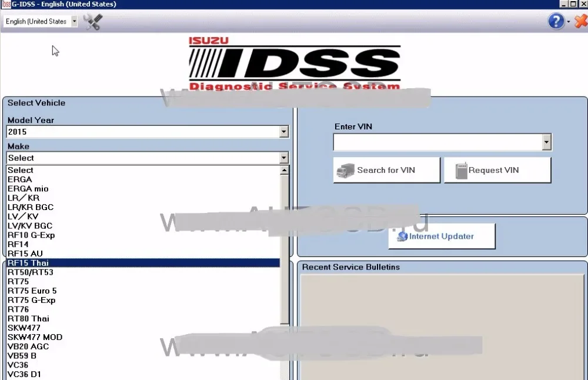Select RT80 Thai in the Make list

tap(143, 318)
